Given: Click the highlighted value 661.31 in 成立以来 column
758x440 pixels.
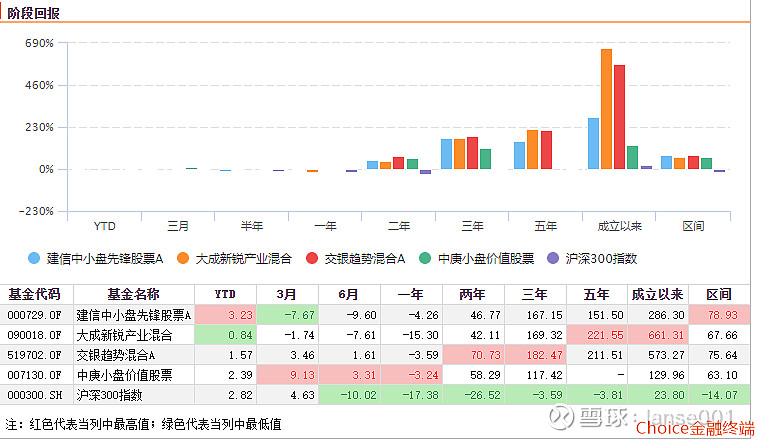Looking at the screenshot, I should tap(666, 335).
